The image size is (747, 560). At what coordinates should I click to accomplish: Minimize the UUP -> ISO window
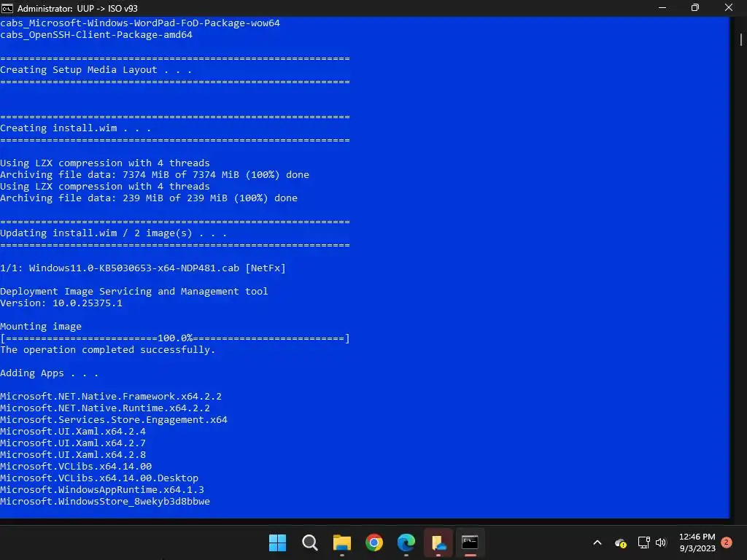(x=662, y=8)
